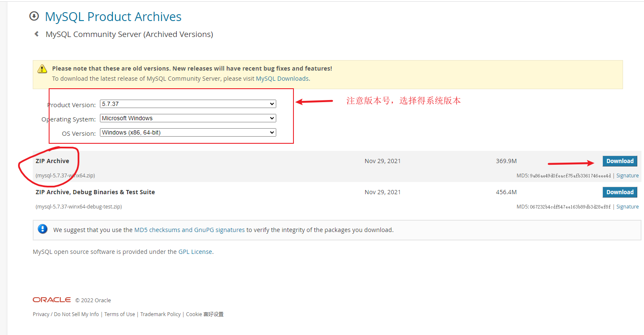Click MySQL Community Server (Archived Versions) text
The height and width of the screenshot is (335, 644).
click(129, 34)
